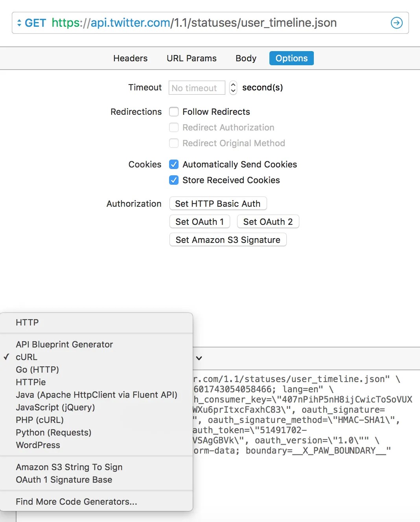The height and width of the screenshot is (522, 420).
Task: Click the Set OAuth 2 button
Action: 268,222
